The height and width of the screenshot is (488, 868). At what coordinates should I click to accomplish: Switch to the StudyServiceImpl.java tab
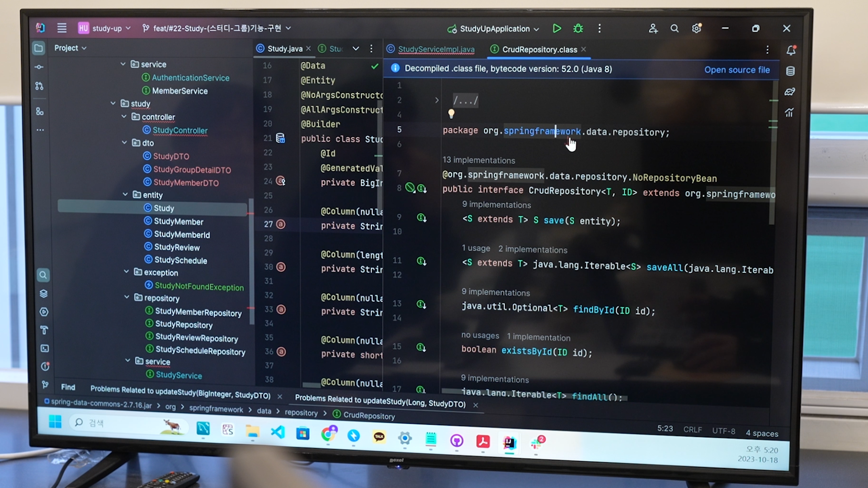point(436,49)
